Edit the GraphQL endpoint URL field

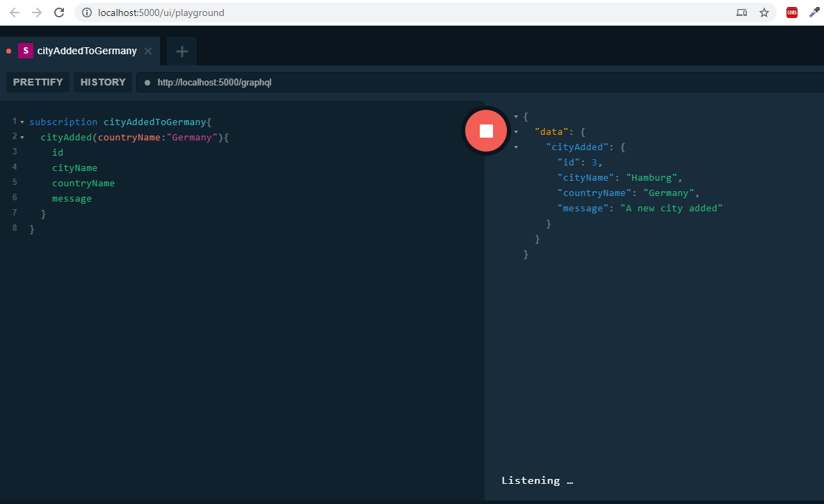[x=480, y=83]
